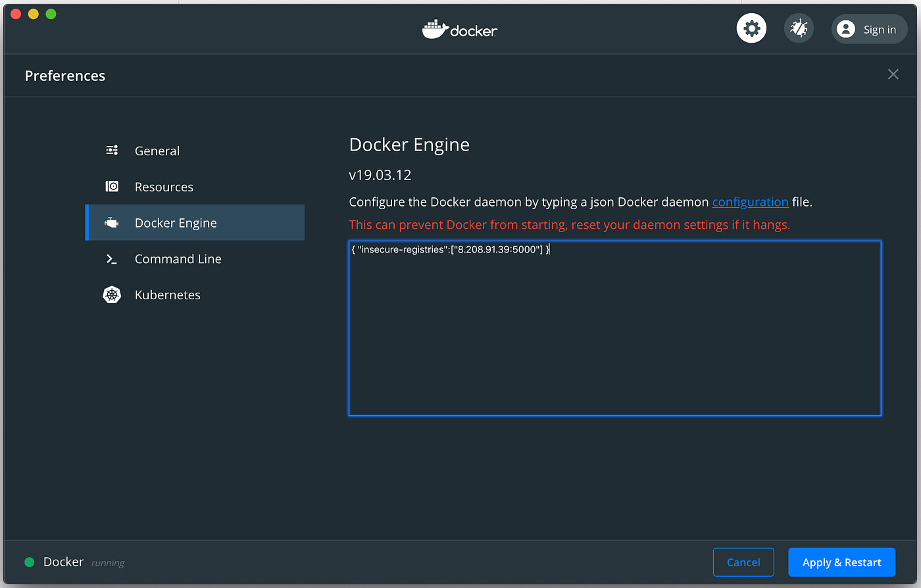This screenshot has width=921, height=588.
Task: Click the settings gear in the top bar
Action: tap(751, 28)
